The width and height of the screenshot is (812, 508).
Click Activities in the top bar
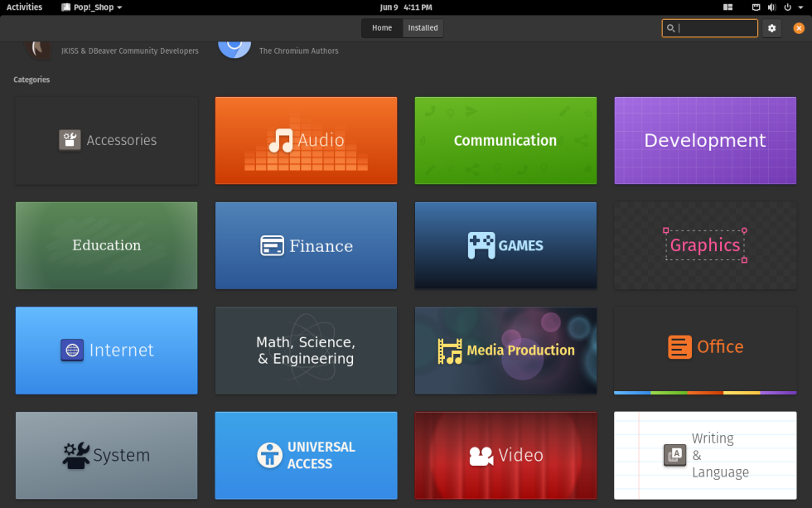point(24,7)
